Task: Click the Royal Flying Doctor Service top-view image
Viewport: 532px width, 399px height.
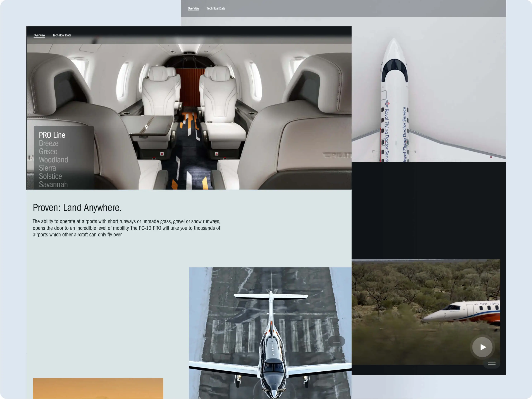Action: click(x=429, y=89)
